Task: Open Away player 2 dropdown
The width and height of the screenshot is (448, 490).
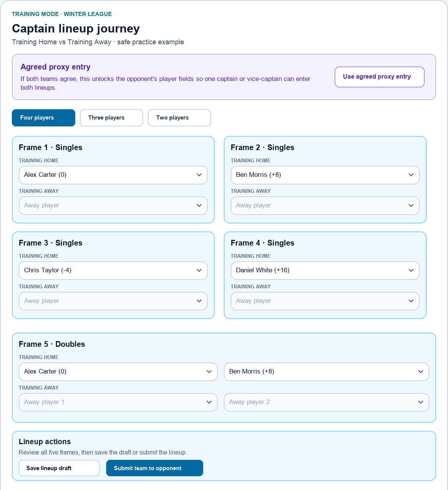Action: coord(327,402)
